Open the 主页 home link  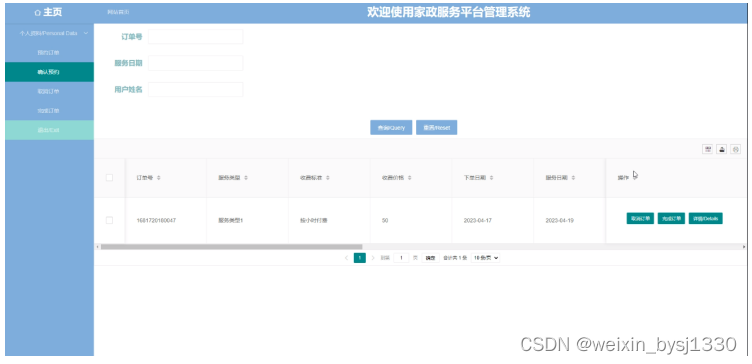click(x=48, y=13)
